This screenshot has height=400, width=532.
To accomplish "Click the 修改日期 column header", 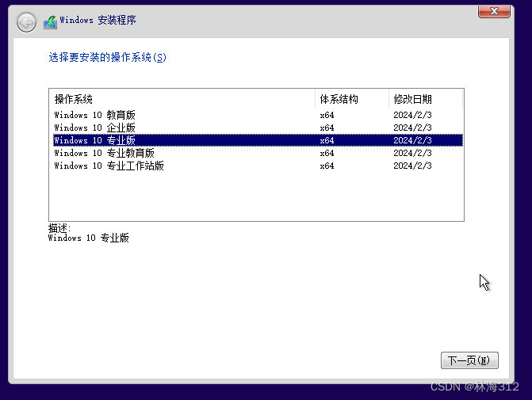I will pyautogui.click(x=426, y=99).
